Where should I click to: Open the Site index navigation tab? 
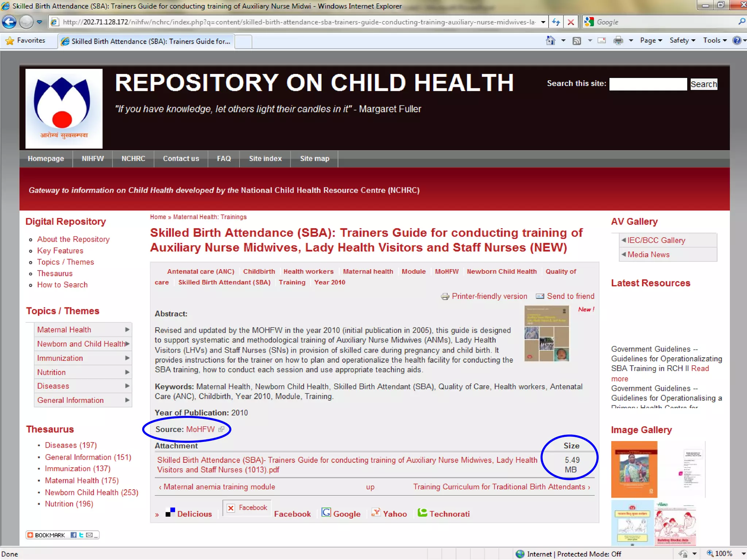pyautogui.click(x=265, y=159)
